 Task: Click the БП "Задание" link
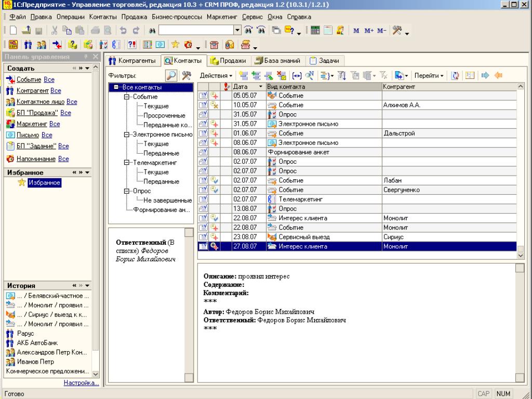[36, 146]
